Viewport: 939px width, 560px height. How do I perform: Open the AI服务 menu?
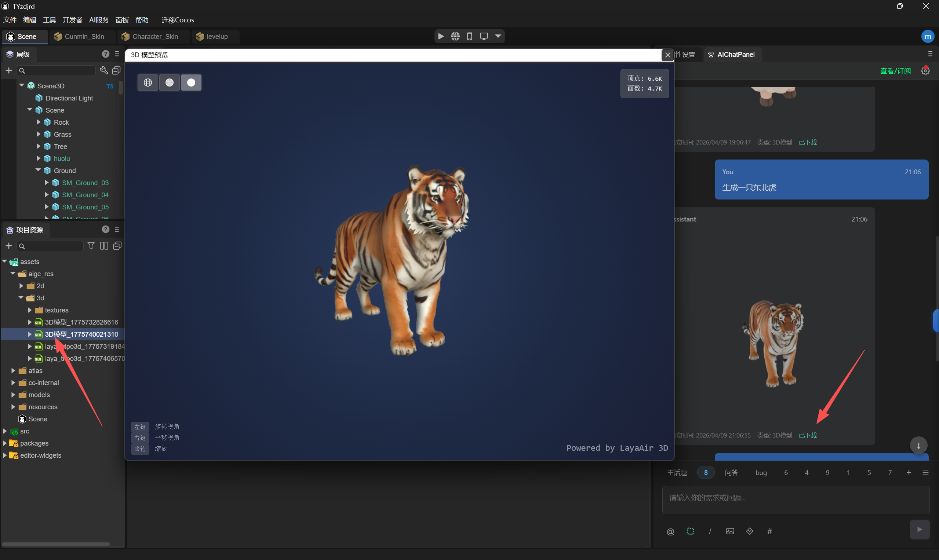coord(99,20)
